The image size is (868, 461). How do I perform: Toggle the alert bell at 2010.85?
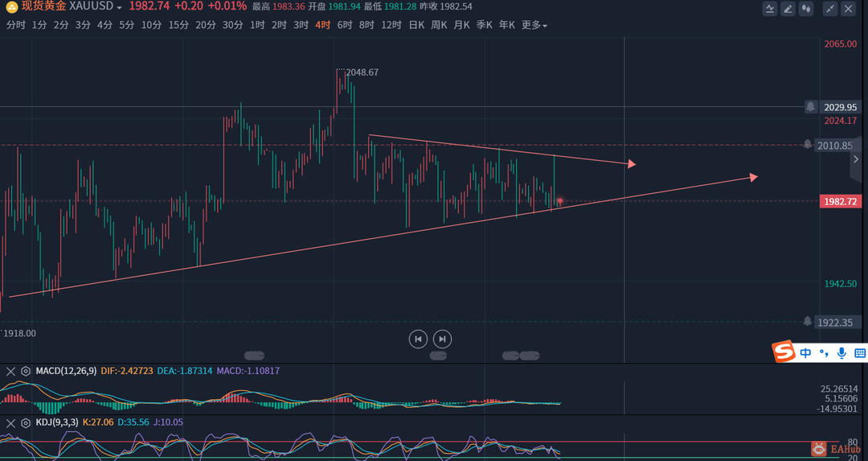[x=808, y=145]
